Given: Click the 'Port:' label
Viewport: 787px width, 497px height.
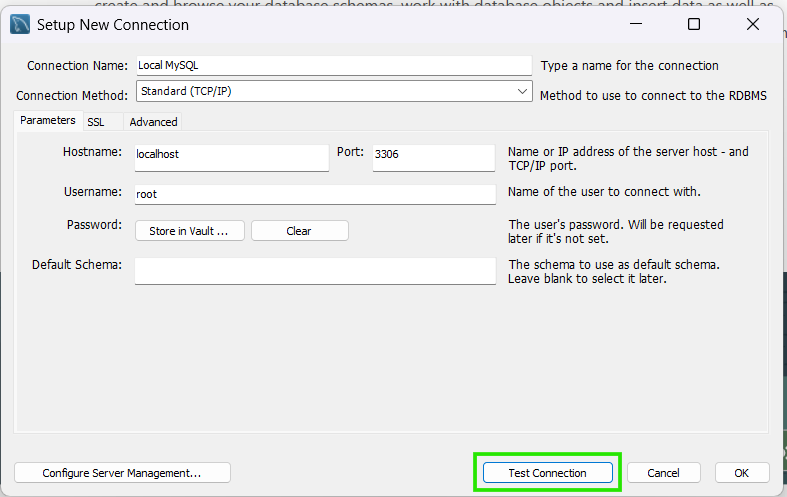Looking at the screenshot, I should 350,152.
